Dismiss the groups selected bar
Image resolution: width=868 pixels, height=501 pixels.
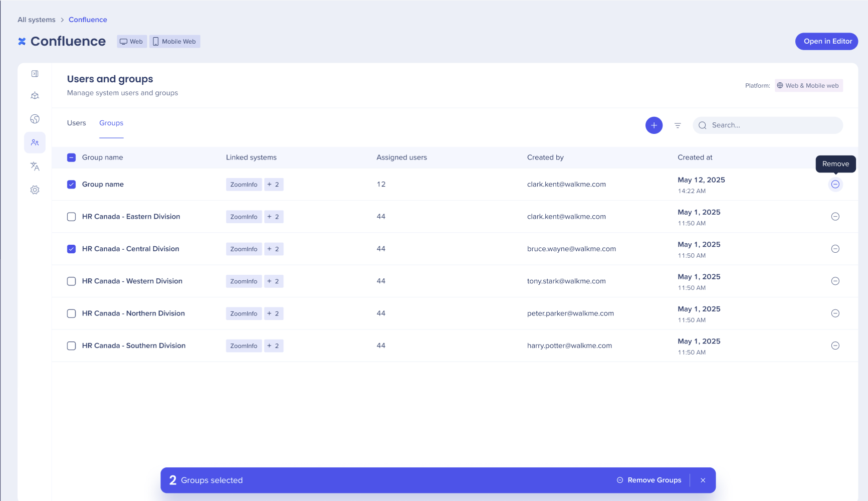coord(703,480)
